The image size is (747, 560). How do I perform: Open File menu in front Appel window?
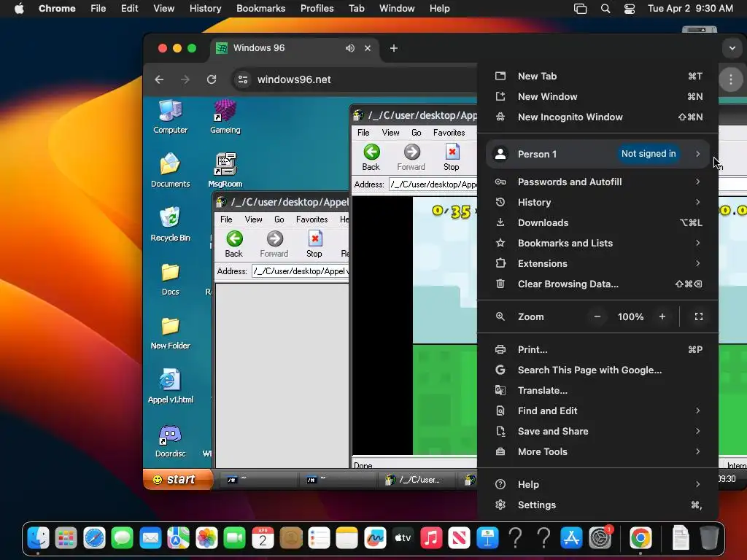[226, 219]
